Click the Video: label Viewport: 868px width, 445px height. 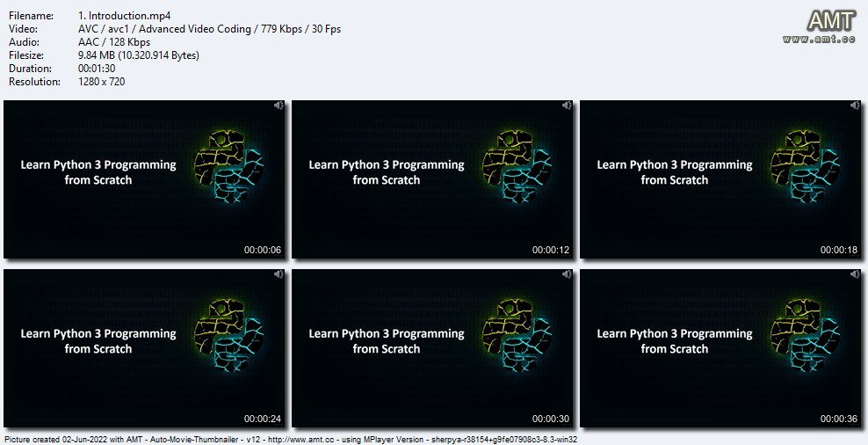click(23, 29)
